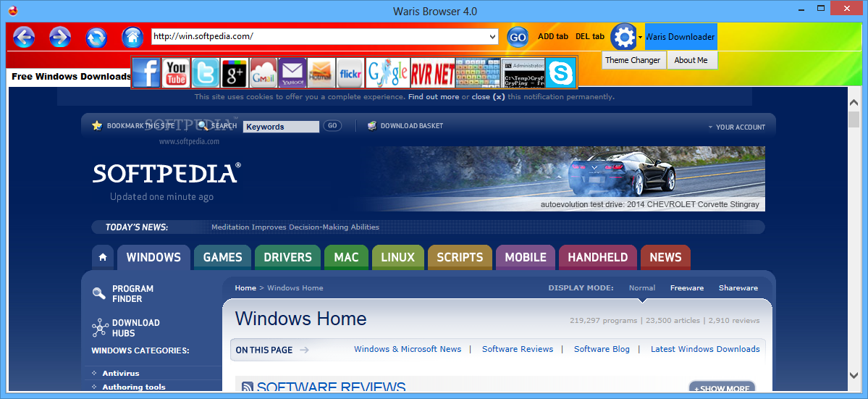Select Theme Changer menu item
The height and width of the screenshot is (399, 868).
click(633, 60)
